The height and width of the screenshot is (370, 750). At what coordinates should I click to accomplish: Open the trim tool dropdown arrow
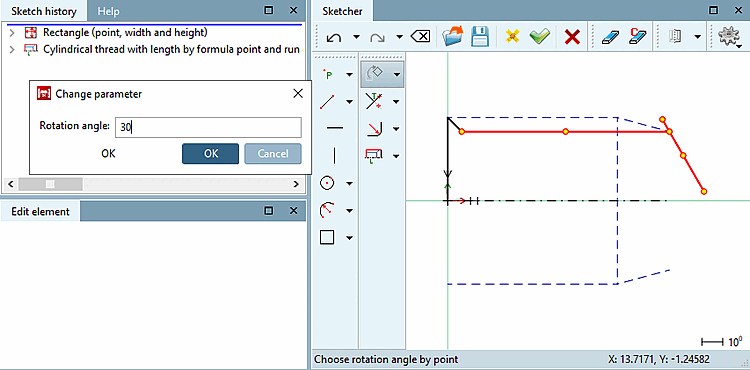(x=396, y=102)
